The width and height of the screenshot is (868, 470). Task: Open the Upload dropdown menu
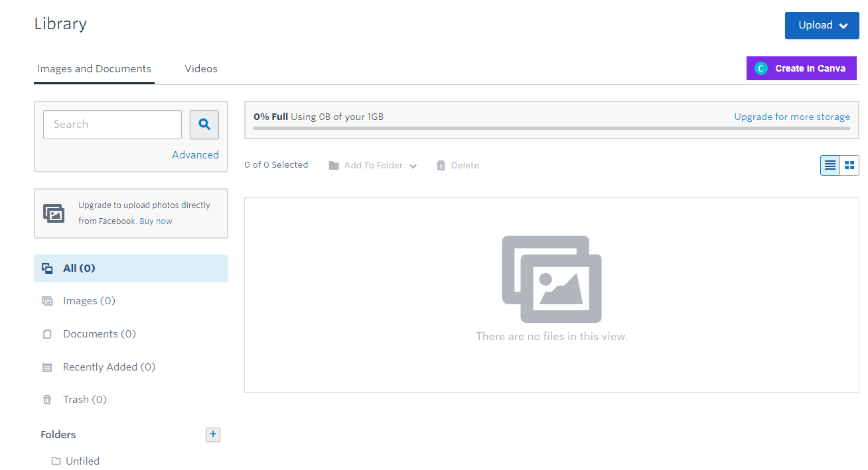(x=822, y=25)
